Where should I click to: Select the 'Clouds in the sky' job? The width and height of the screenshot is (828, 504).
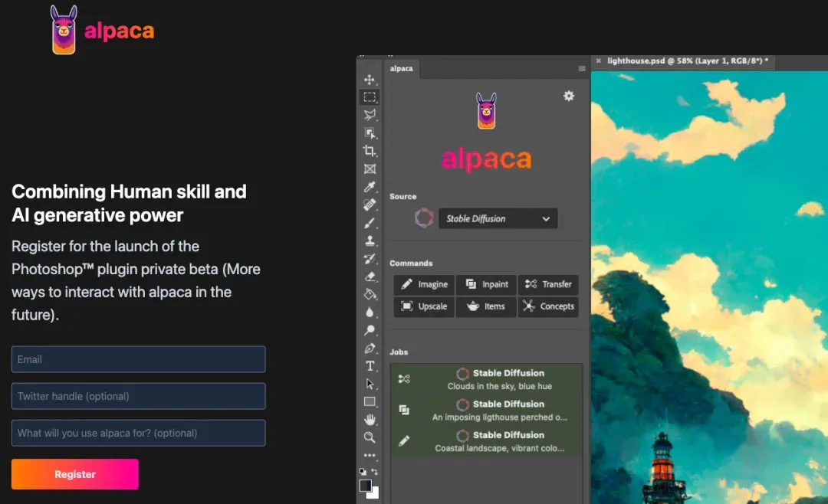pyautogui.click(x=499, y=380)
